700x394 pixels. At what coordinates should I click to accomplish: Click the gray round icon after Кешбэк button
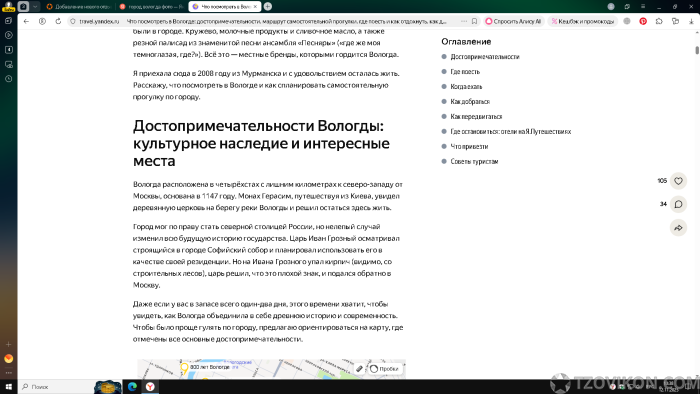[x=627, y=21]
